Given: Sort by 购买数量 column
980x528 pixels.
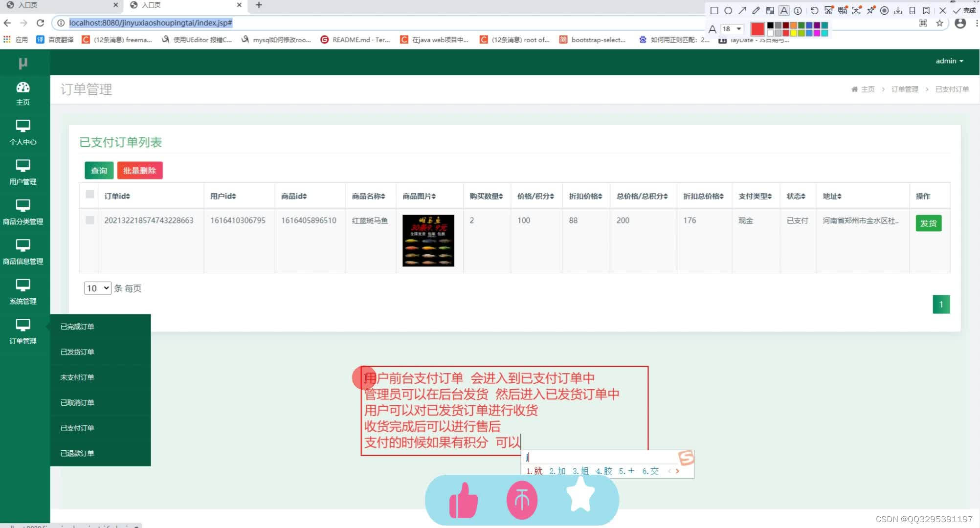Looking at the screenshot, I should 486,196.
